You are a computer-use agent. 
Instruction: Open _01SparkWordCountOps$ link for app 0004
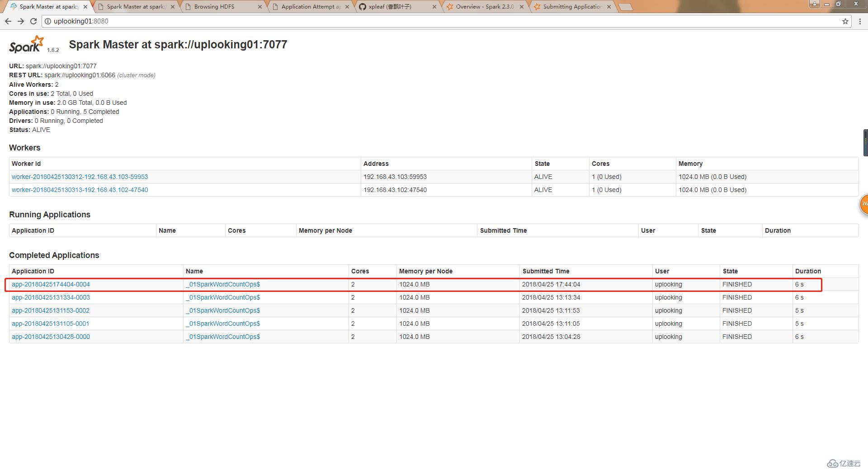[x=223, y=284]
